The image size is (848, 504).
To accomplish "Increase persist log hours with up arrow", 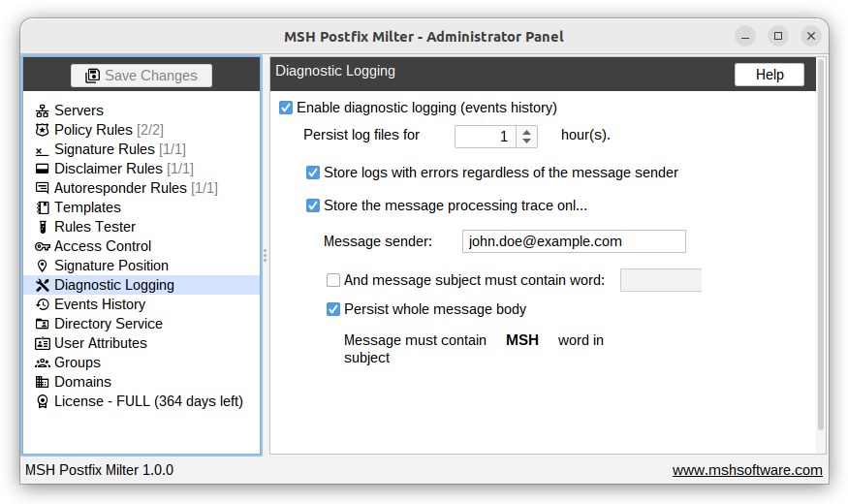I will click(527, 132).
